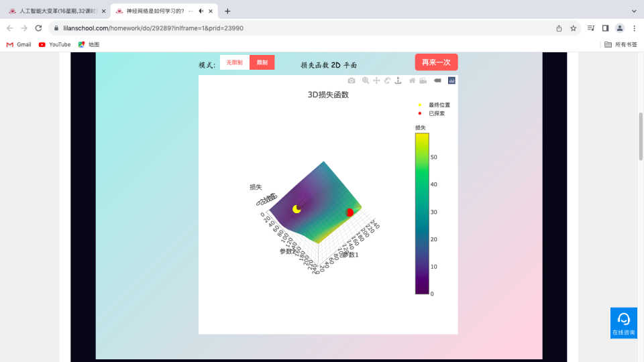Toggle 最终位置 legend entry
Viewport: 644px width, 362px height.
[x=435, y=105]
